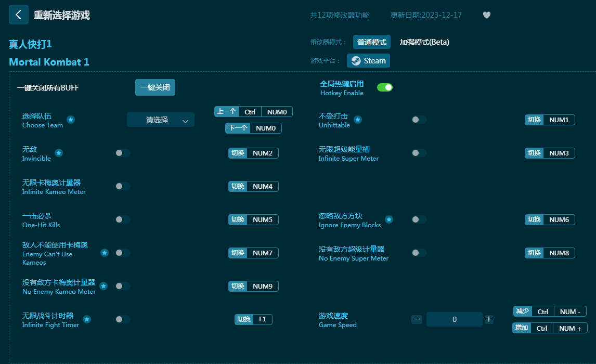Click the heart favorite icon
This screenshot has width=596, height=364.
coord(487,15)
